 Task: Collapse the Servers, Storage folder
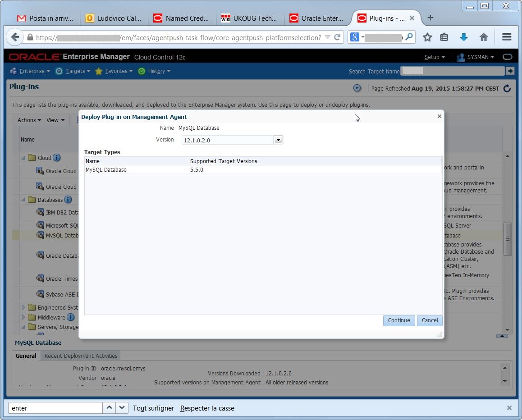(x=23, y=327)
